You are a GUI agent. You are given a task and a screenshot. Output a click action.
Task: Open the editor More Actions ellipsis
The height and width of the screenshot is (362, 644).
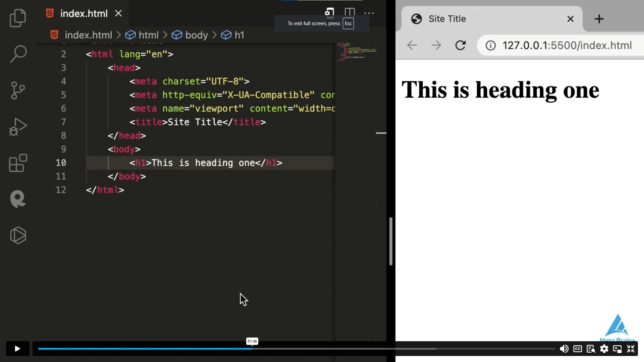click(369, 13)
